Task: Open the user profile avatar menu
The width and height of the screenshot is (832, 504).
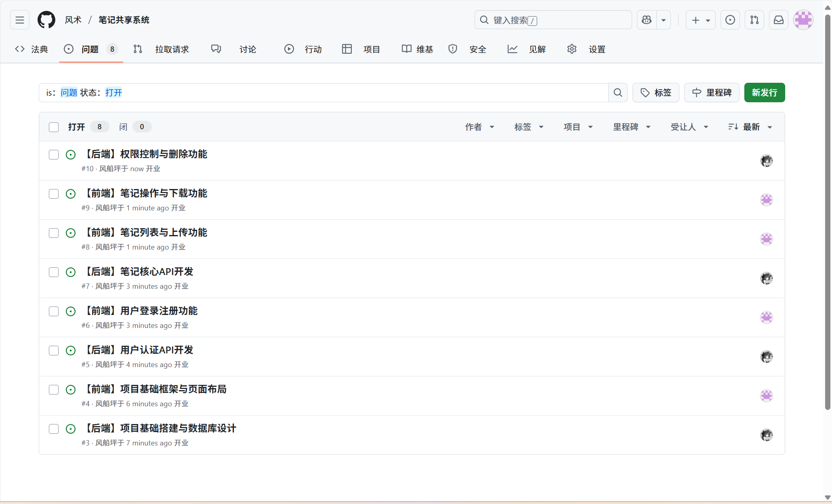Action: [803, 20]
